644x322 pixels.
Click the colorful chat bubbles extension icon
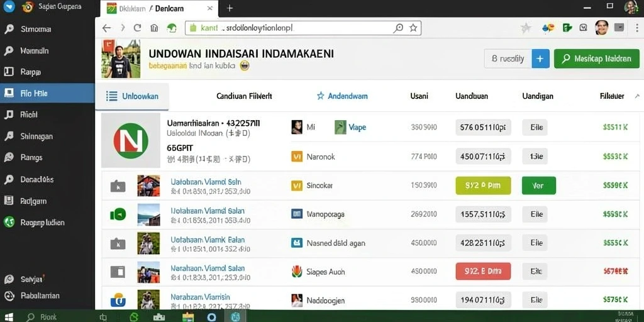[x=548, y=28]
